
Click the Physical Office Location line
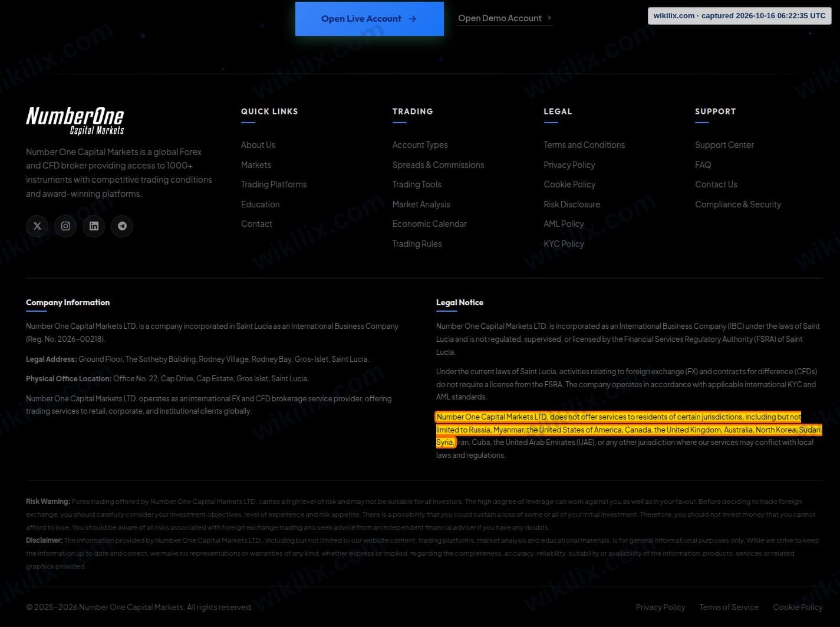click(x=167, y=378)
